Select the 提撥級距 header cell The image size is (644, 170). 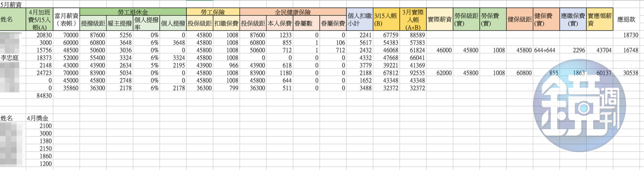[x=93, y=23]
